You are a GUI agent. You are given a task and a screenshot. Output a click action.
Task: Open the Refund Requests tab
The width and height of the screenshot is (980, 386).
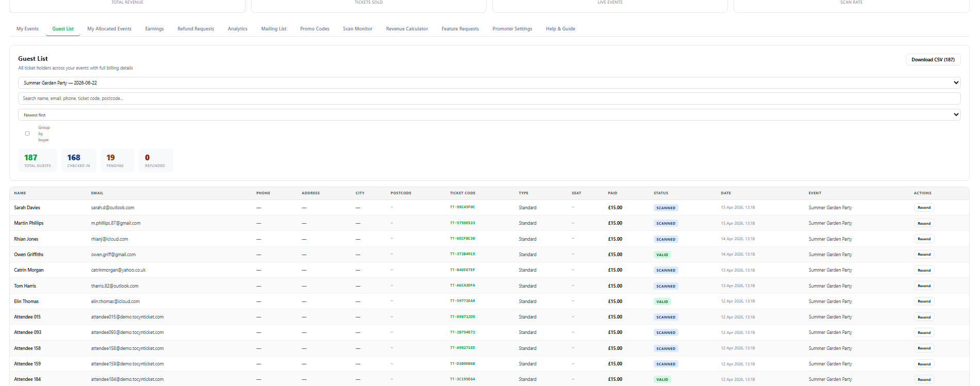pos(195,29)
